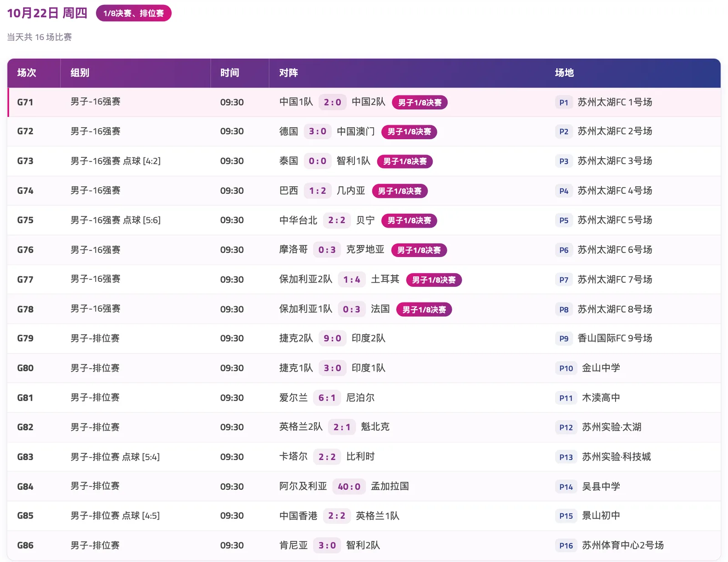Select the 对阵 column header
The image size is (728, 562).
coord(288,73)
